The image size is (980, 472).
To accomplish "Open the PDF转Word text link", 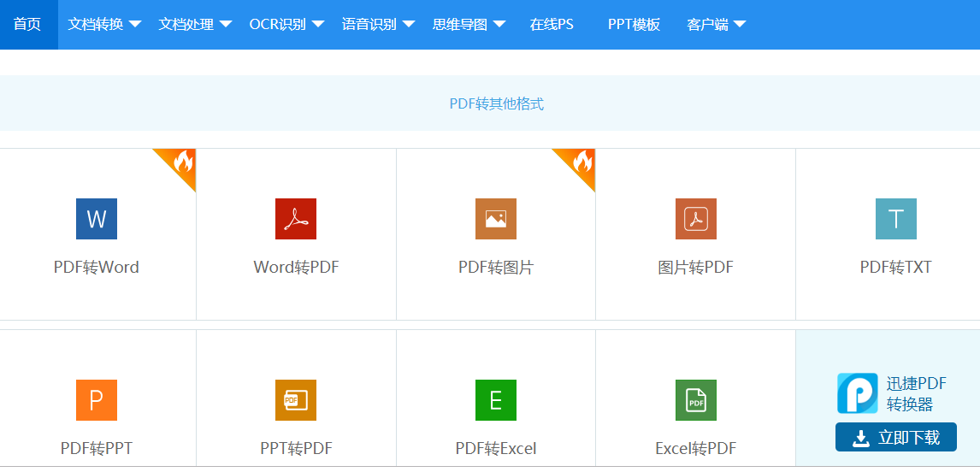I will click(97, 268).
